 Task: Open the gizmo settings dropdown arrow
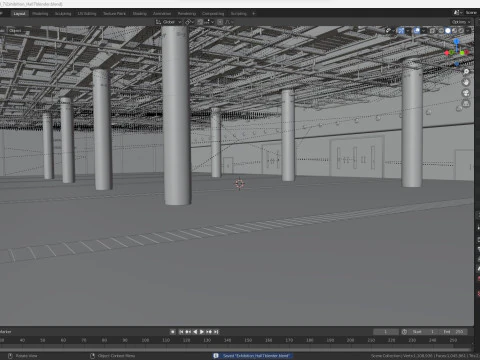[x=408, y=31]
